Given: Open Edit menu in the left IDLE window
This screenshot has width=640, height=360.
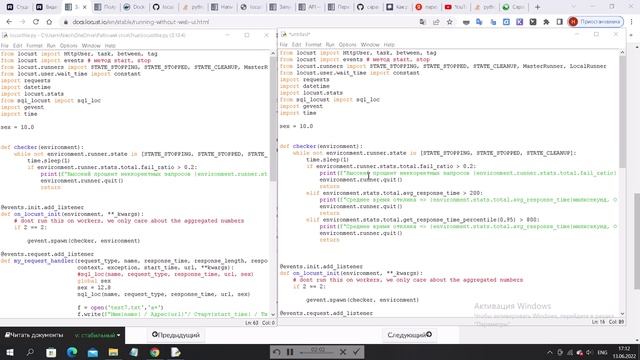Looking at the screenshot, I should click(18, 46).
